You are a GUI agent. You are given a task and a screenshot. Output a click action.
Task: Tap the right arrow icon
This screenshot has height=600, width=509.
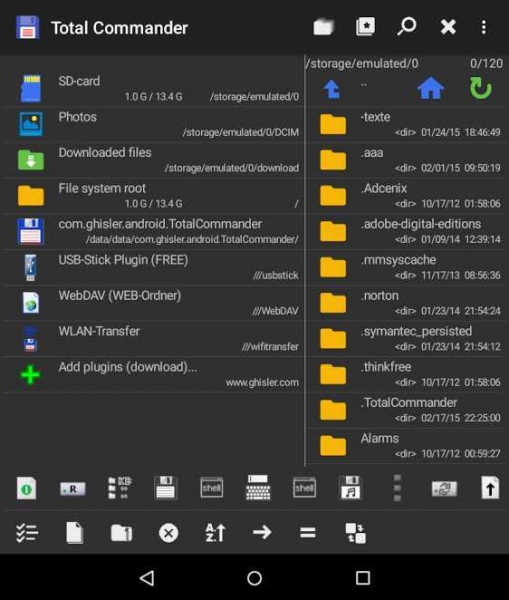(262, 532)
